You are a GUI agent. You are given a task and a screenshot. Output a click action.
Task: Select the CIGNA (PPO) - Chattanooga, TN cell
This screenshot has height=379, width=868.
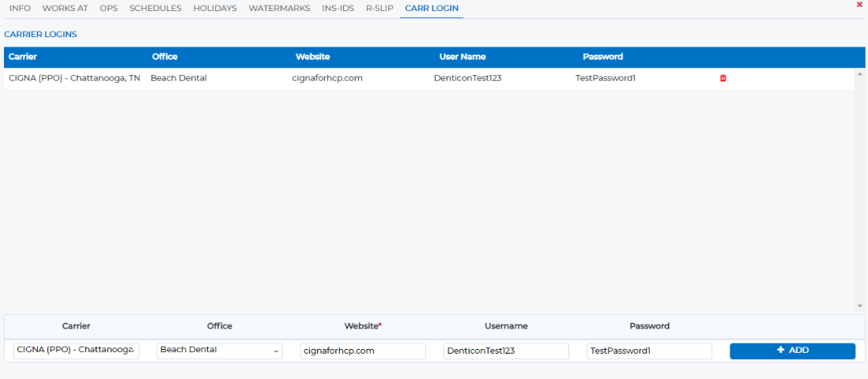click(x=74, y=78)
